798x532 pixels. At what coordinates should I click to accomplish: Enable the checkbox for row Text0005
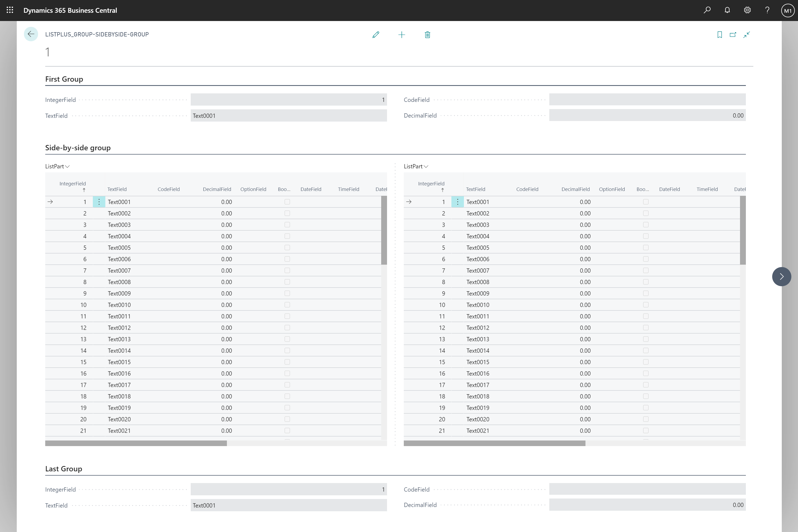(x=287, y=247)
